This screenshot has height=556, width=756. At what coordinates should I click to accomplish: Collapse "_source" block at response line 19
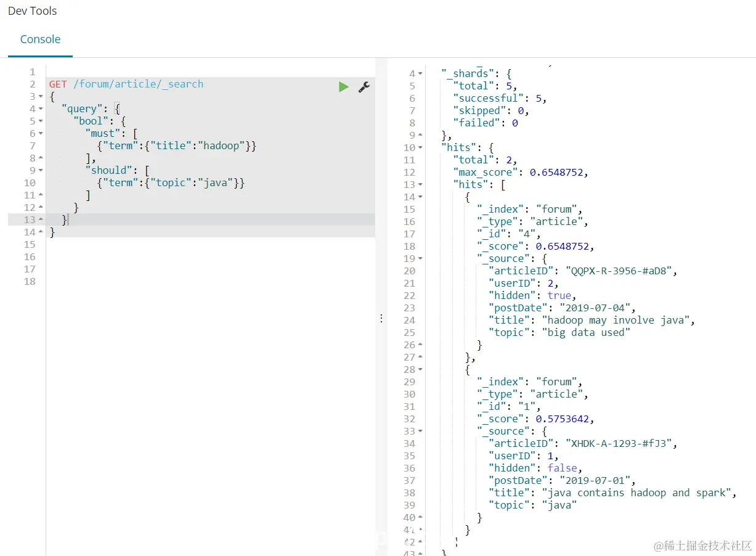point(420,259)
